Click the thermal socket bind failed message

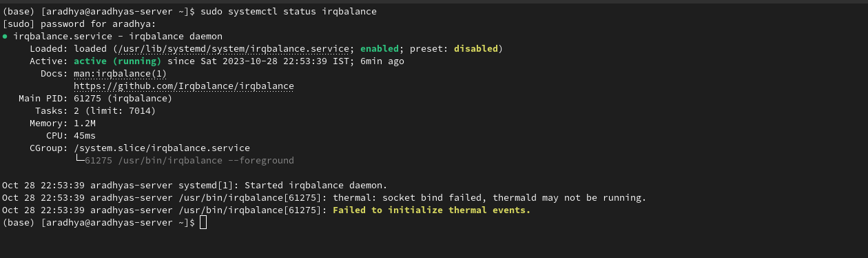[x=490, y=198]
